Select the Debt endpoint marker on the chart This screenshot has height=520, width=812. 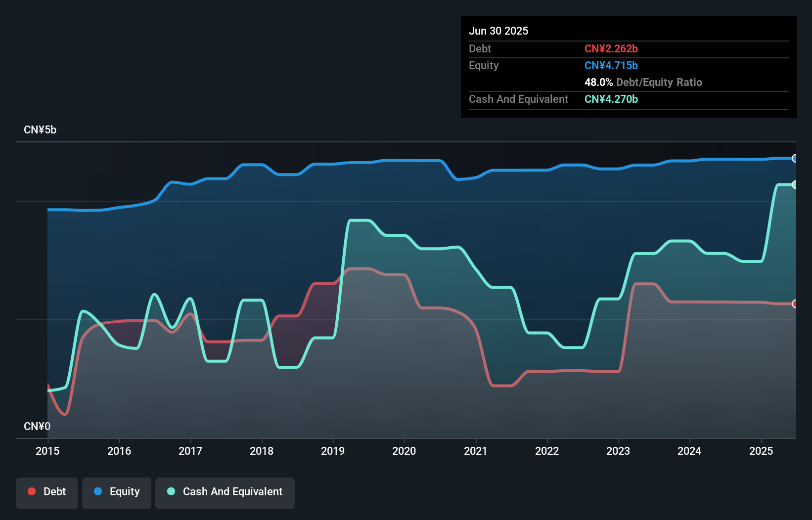[x=795, y=304]
